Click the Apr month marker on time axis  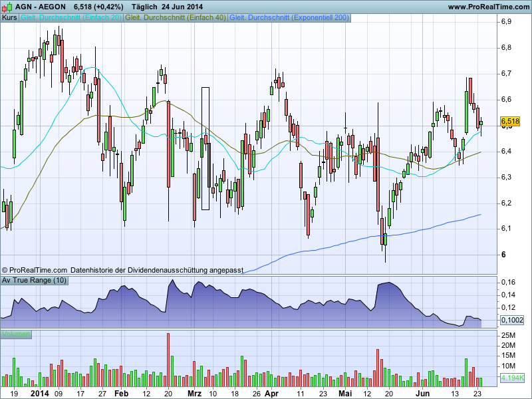point(272,394)
